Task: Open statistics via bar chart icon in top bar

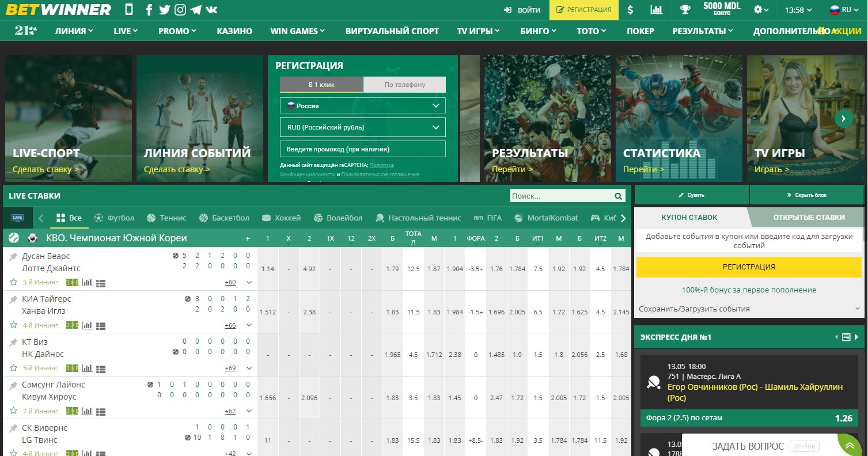Action: point(657,10)
